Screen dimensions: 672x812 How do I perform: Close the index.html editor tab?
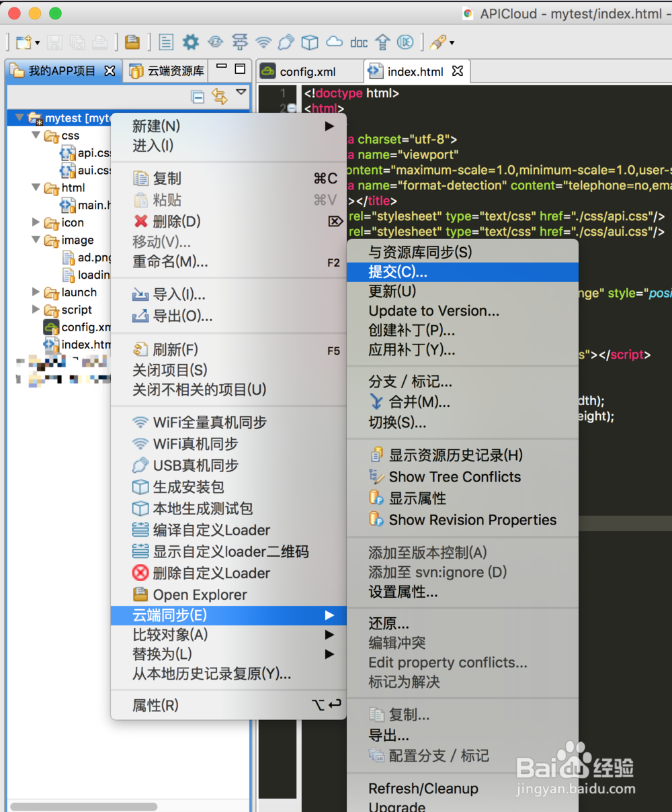point(458,71)
